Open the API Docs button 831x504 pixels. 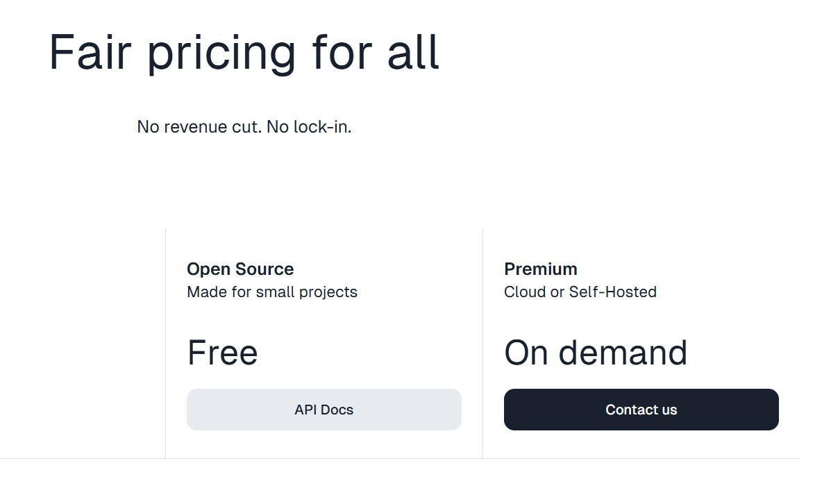coord(324,410)
